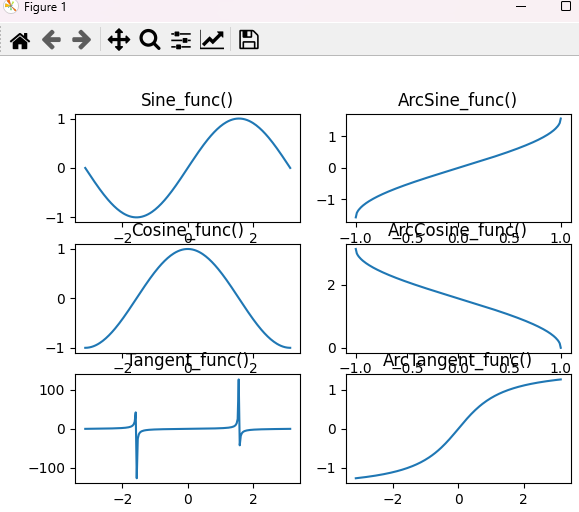
Task: Save the figure with the floppy disk icon
Action: tap(249, 39)
